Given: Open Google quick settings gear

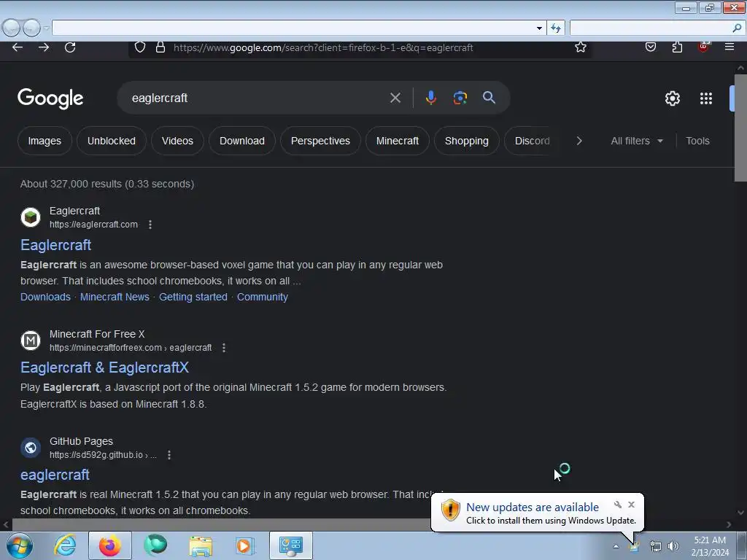Looking at the screenshot, I should 672,98.
